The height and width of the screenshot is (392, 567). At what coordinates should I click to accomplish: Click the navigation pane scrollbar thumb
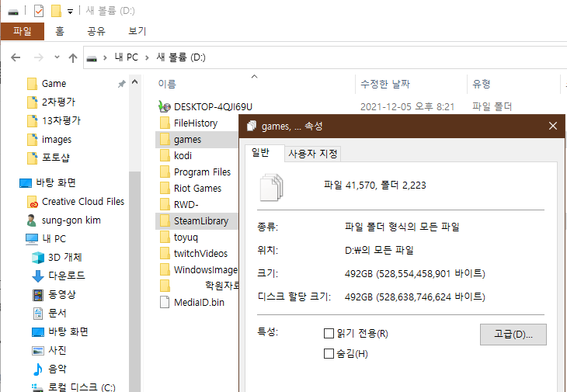point(135,282)
